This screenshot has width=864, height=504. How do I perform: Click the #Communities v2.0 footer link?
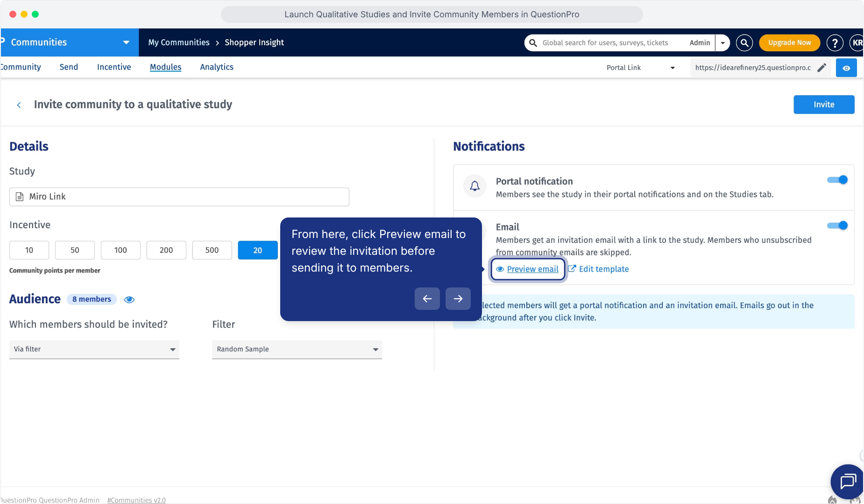[x=136, y=500]
